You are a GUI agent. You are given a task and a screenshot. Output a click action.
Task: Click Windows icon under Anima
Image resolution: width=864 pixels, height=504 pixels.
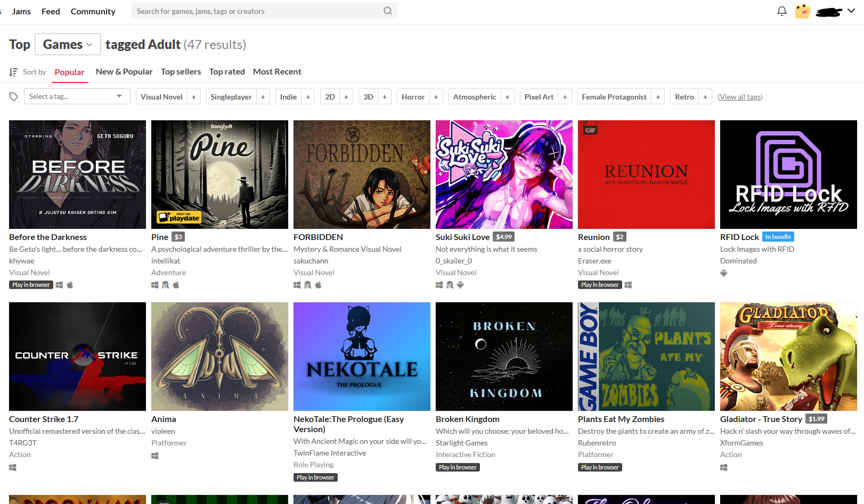point(155,456)
